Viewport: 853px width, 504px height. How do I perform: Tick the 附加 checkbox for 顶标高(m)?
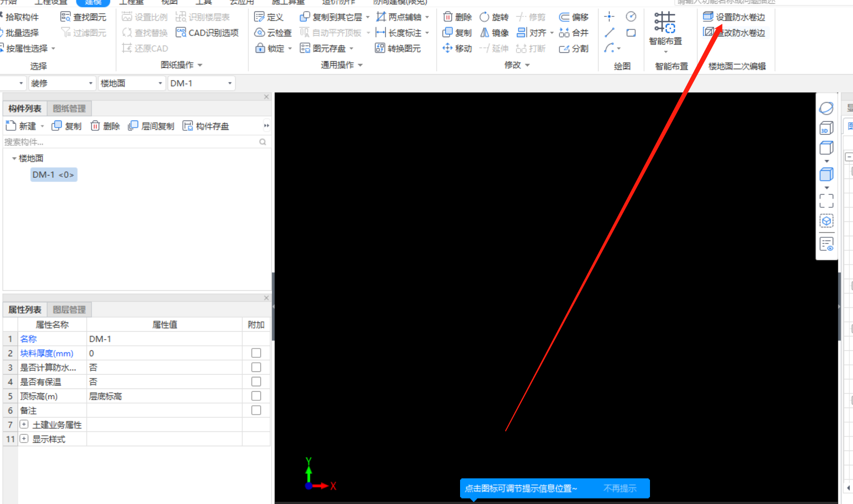tap(256, 395)
